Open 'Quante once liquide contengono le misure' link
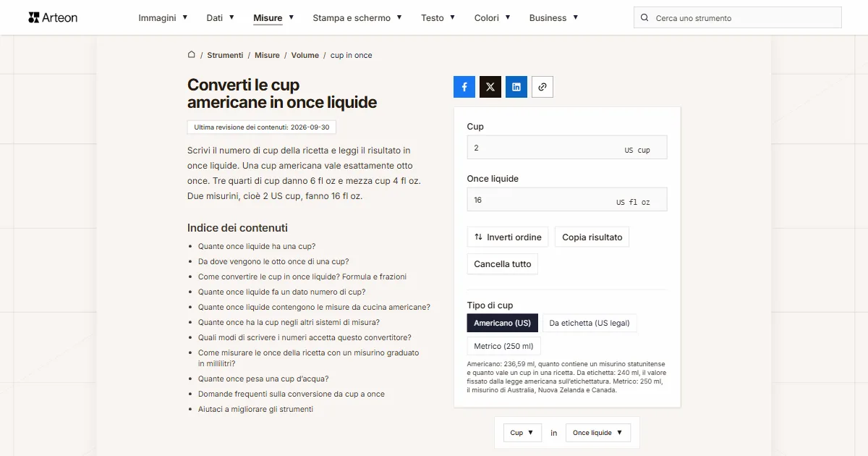 314,307
